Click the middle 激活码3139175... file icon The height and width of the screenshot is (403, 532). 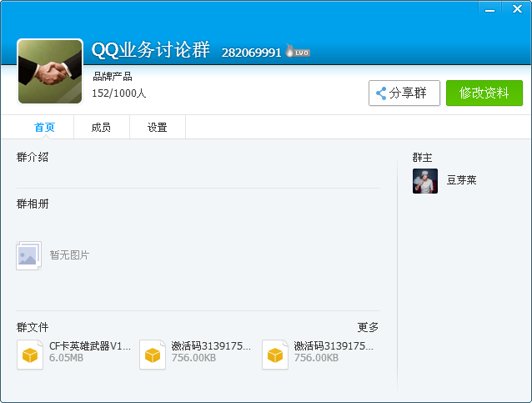coord(153,355)
